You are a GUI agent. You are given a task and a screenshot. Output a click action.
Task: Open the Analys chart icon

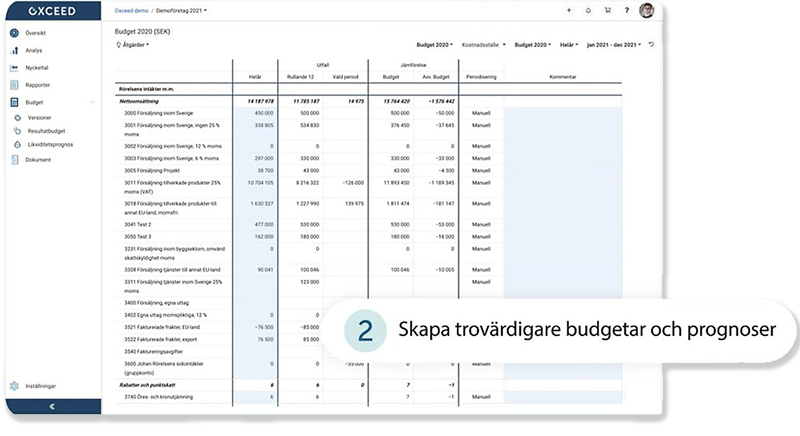(15, 50)
